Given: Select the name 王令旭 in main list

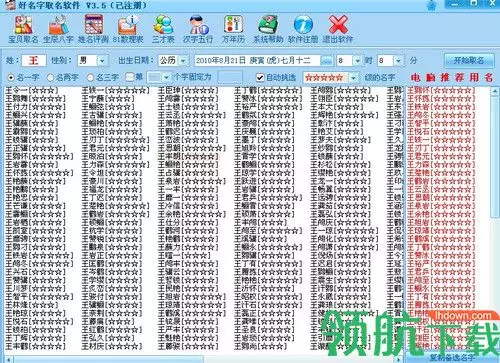Looking at the screenshot, I should [x=112, y=173].
